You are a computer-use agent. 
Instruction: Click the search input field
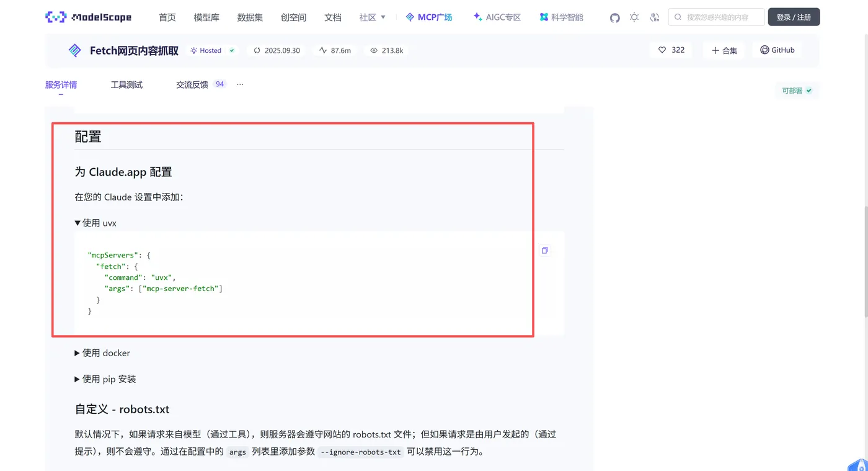tap(716, 17)
